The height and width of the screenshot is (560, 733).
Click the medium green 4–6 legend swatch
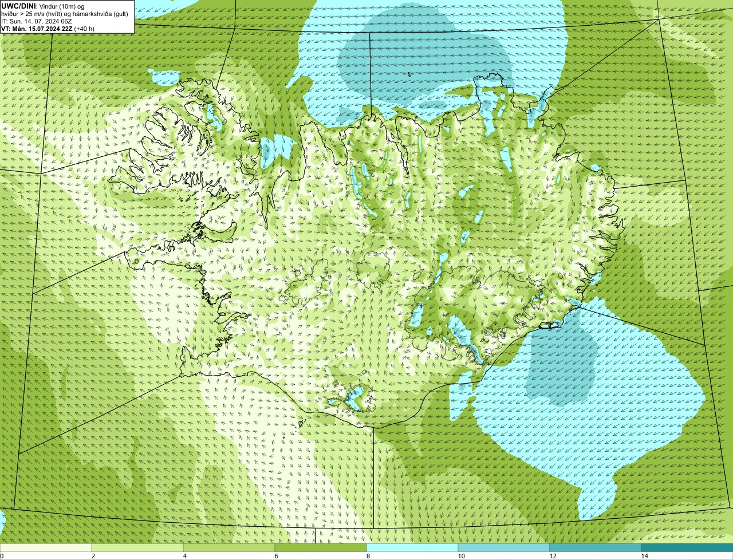pyautogui.click(x=229, y=547)
